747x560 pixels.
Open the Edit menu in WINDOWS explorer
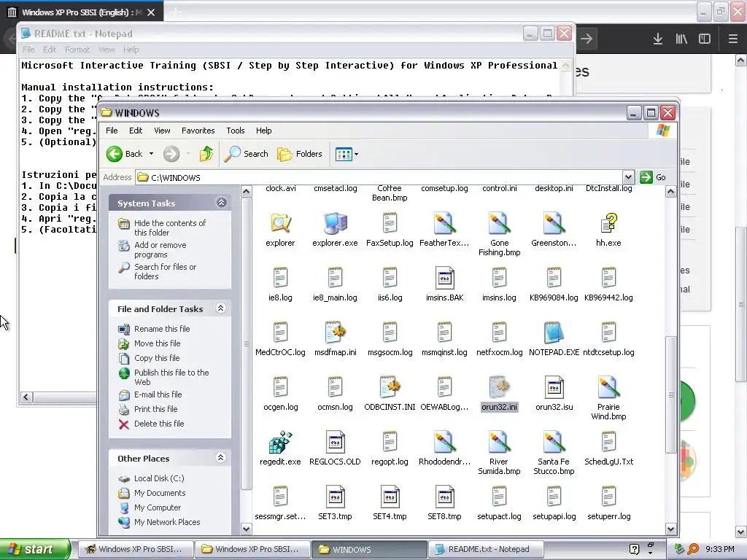136,131
